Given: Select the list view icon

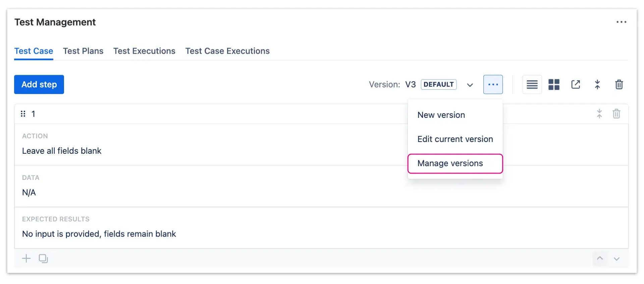Looking at the screenshot, I should (532, 84).
